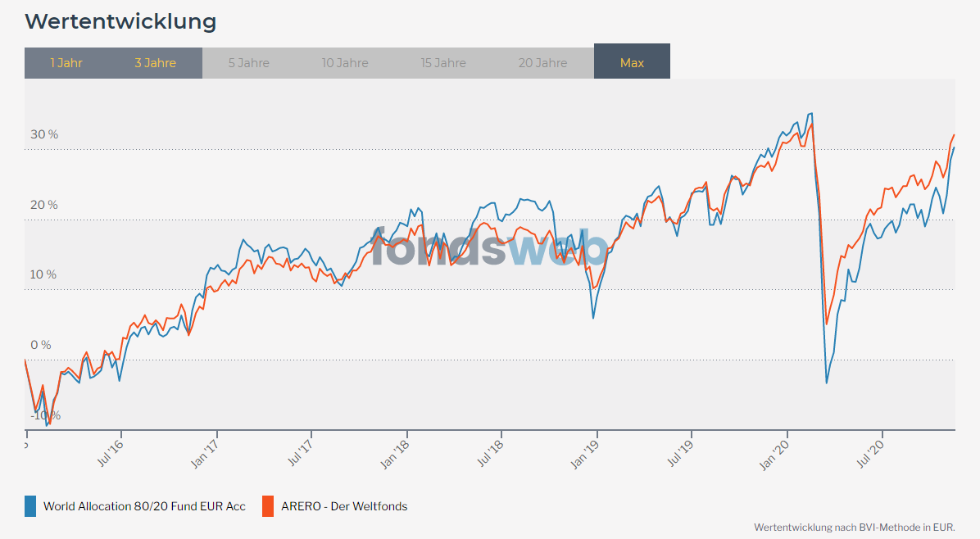
Task: Click the 30 % y-axis label
Action: [x=44, y=134]
